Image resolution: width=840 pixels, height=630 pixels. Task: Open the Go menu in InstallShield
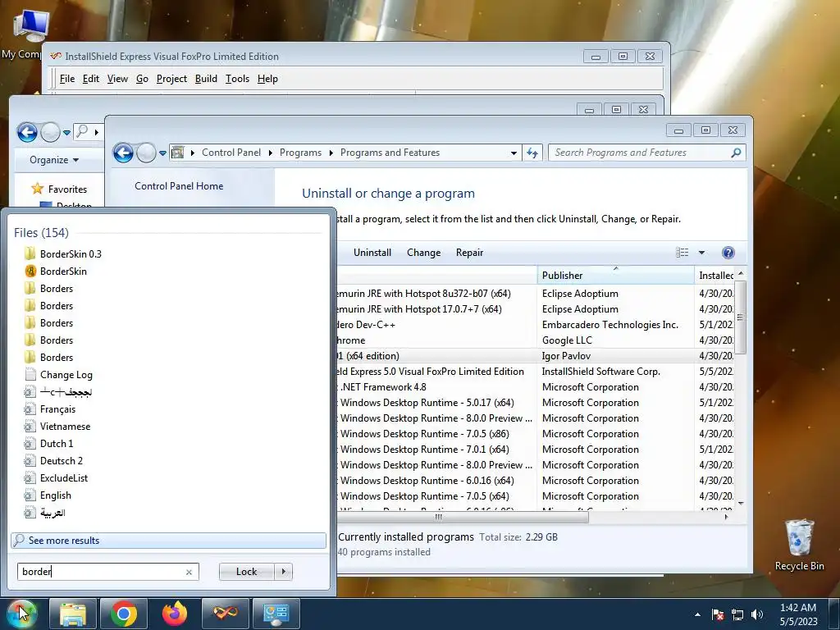[x=142, y=79]
